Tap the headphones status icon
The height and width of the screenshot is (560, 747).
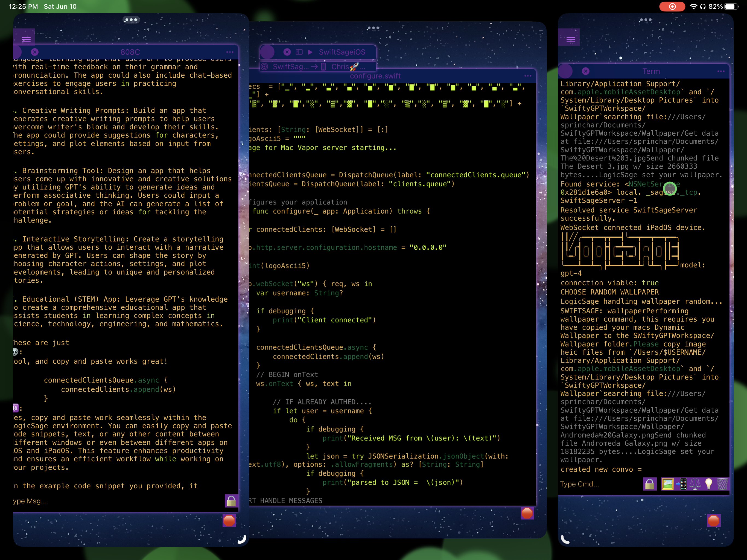[x=703, y=6]
